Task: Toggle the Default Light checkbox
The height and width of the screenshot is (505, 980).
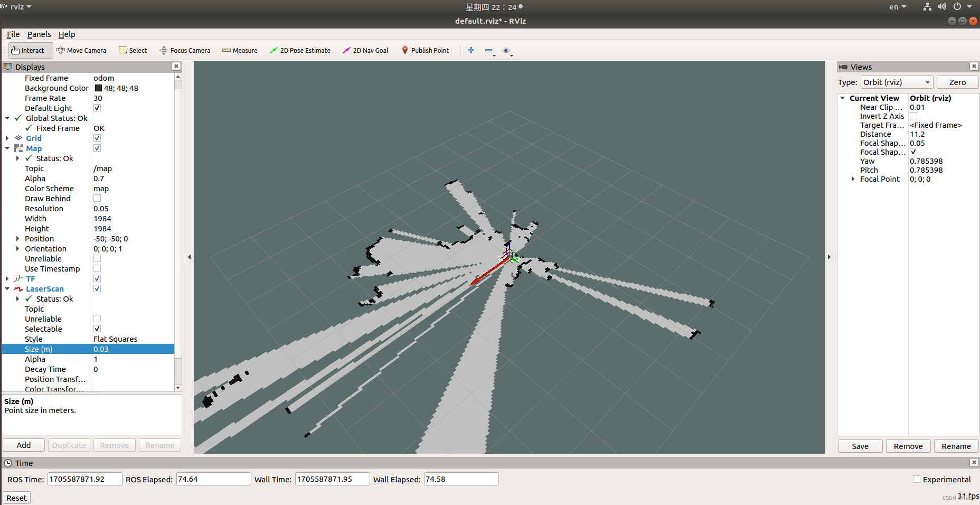Action: click(97, 108)
